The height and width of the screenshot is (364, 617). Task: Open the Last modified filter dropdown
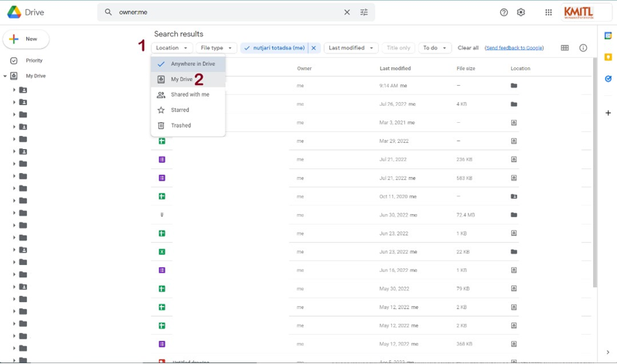[x=350, y=48]
